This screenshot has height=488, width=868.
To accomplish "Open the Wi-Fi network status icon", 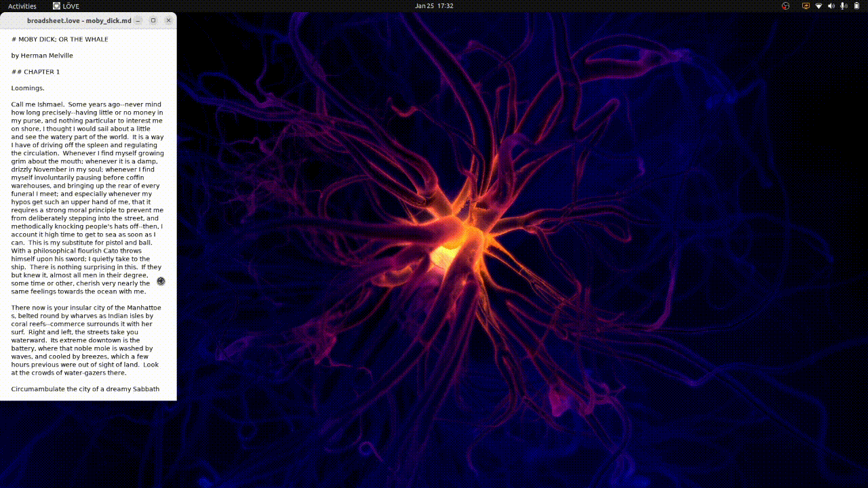I will point(818,6).
